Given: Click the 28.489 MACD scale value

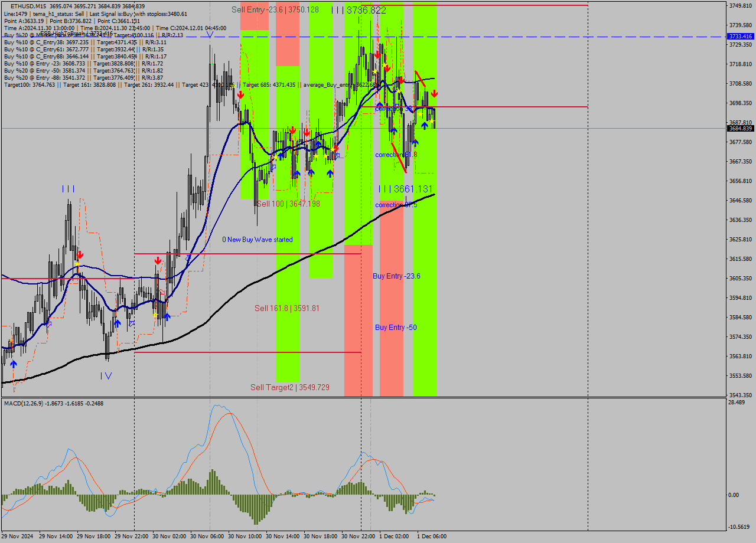Looking at the screenshot, I should coord(737,403).
